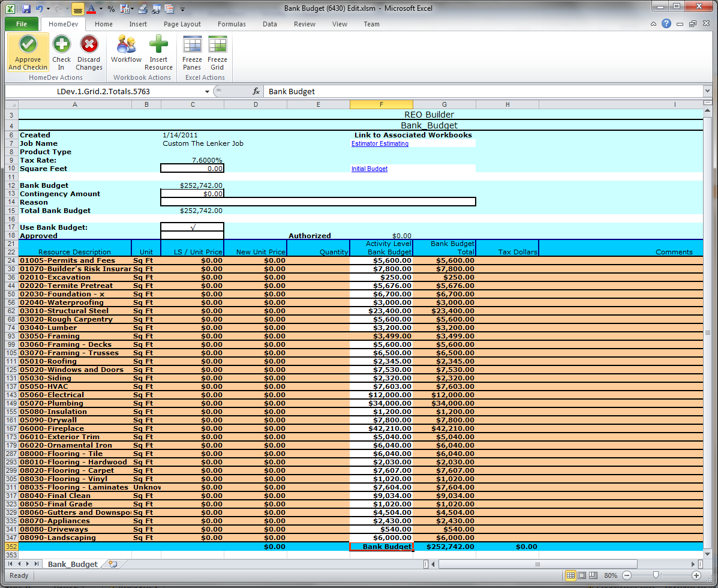The image size is (718, 588).
Task: Open the Formulas ribbon tab
Action: click(232, 24)
